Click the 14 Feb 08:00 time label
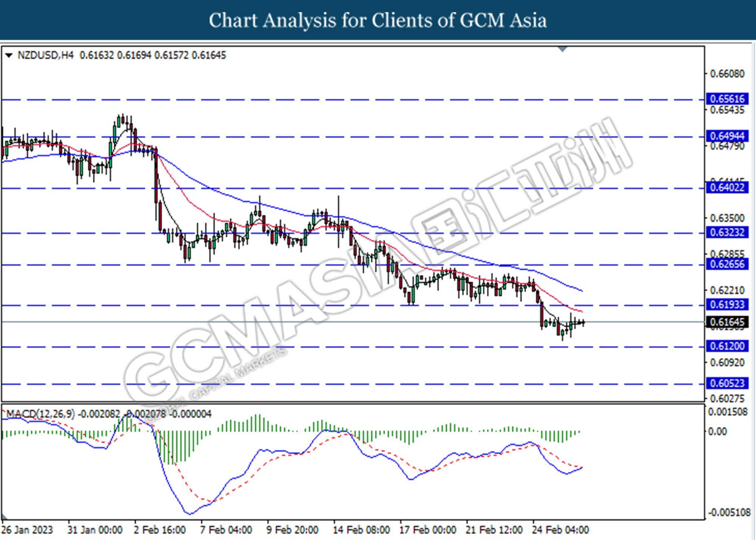Viewport: 756px width, 540px height. coord(361,530)
